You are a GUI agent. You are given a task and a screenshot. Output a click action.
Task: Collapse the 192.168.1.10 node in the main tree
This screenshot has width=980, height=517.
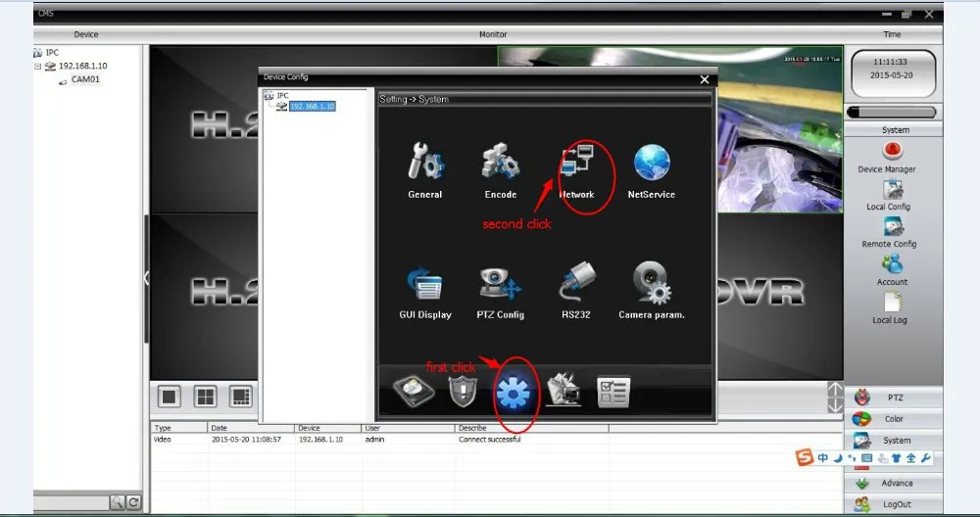tap(37, 67)
